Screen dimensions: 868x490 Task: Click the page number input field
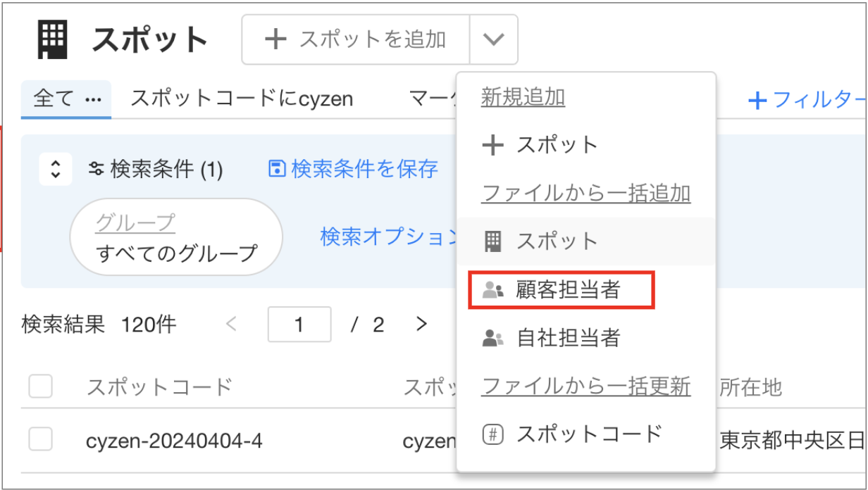click(x=299, y=325)
